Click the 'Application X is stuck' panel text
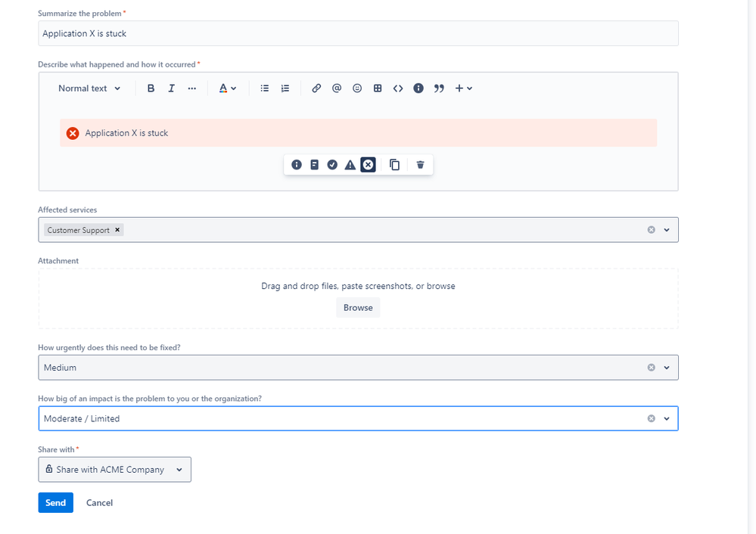Image resolution: width=756 pixels, height=534 pixels. 127,133
